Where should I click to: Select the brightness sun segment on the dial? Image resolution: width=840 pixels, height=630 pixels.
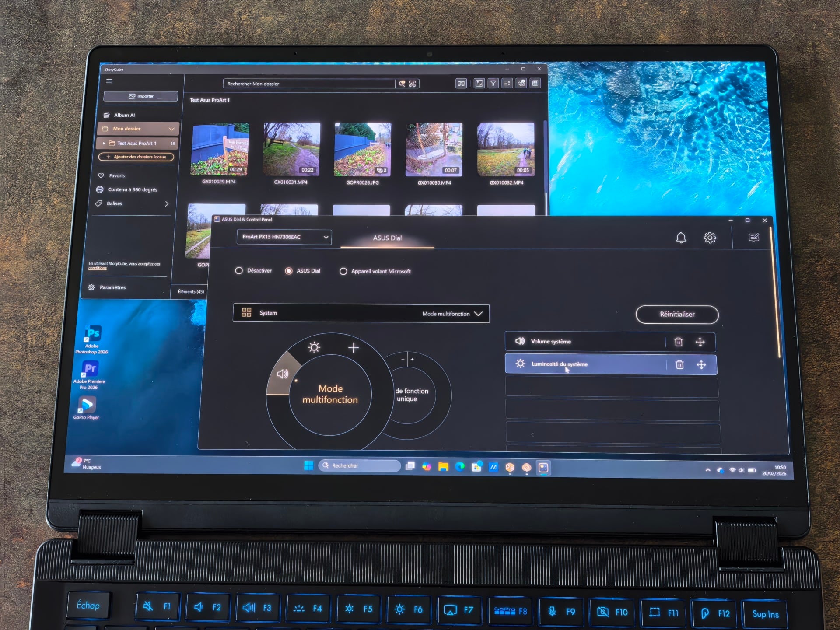[x=314, y=347]
